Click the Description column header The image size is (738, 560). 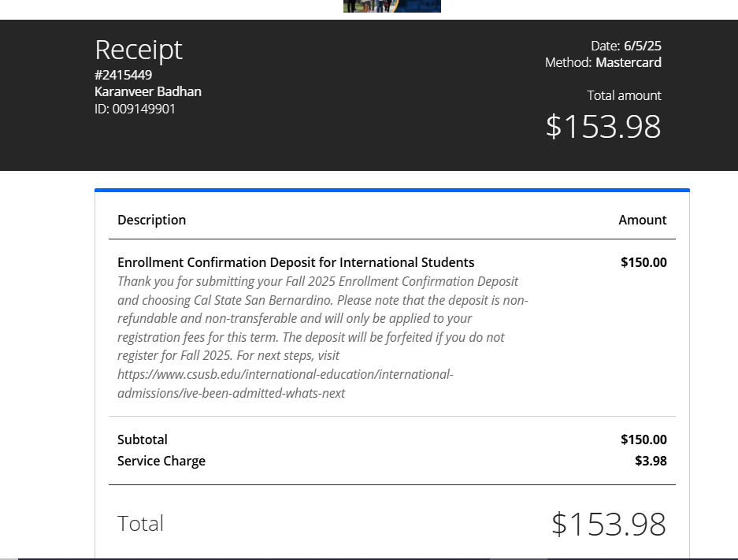point(151,220)
